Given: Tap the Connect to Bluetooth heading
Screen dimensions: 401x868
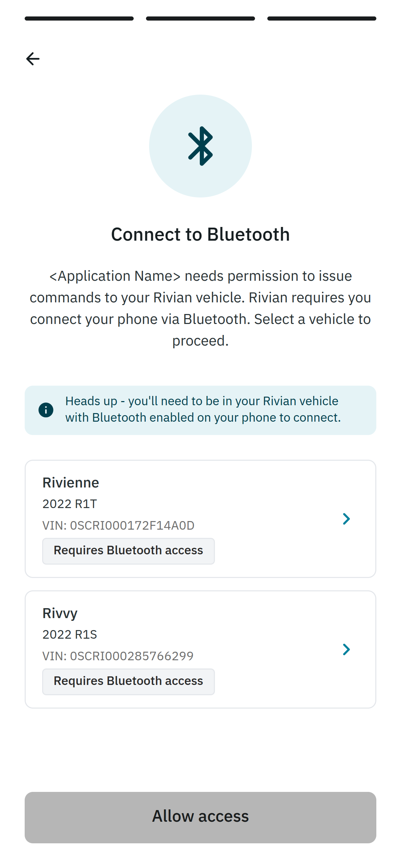Looking at the screenshot, I should coord(200,234).
